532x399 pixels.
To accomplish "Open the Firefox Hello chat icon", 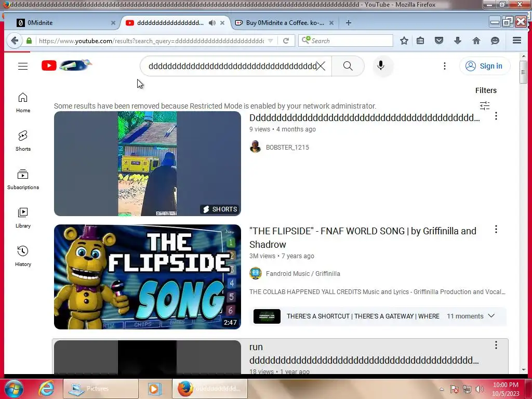I will (495, 41).
